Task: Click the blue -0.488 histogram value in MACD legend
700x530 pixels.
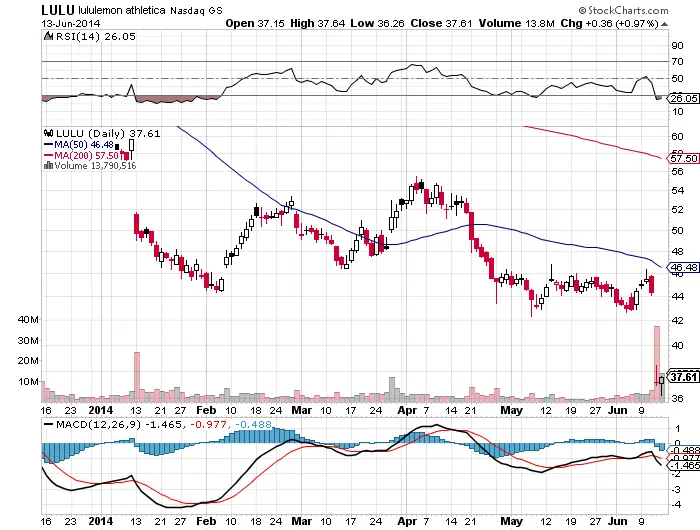Action: 252,424
